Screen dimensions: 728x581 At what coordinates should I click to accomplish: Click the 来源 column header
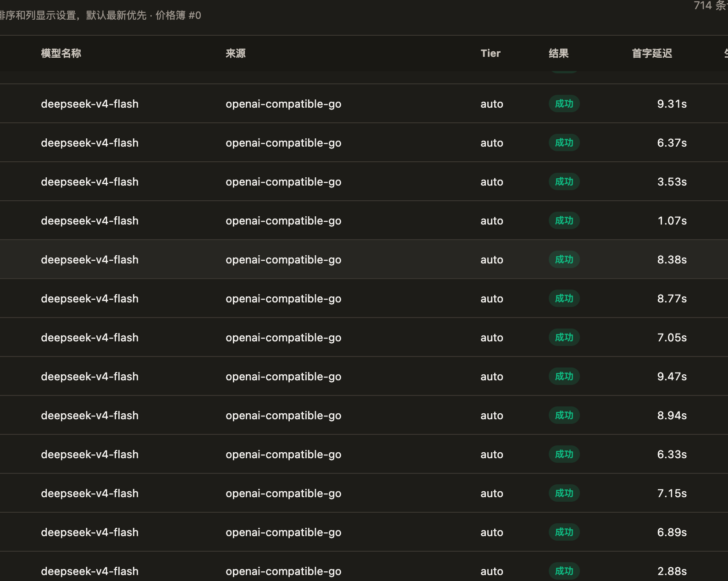[236, 53]
